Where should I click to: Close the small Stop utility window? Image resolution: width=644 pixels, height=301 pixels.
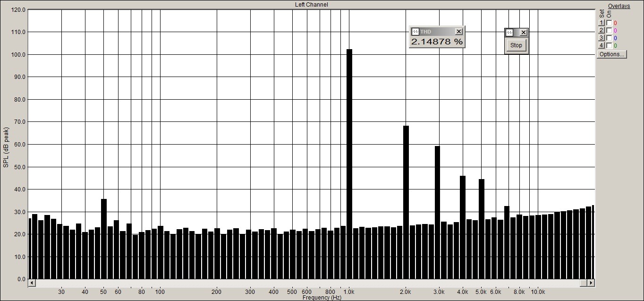tap(523, 33)
